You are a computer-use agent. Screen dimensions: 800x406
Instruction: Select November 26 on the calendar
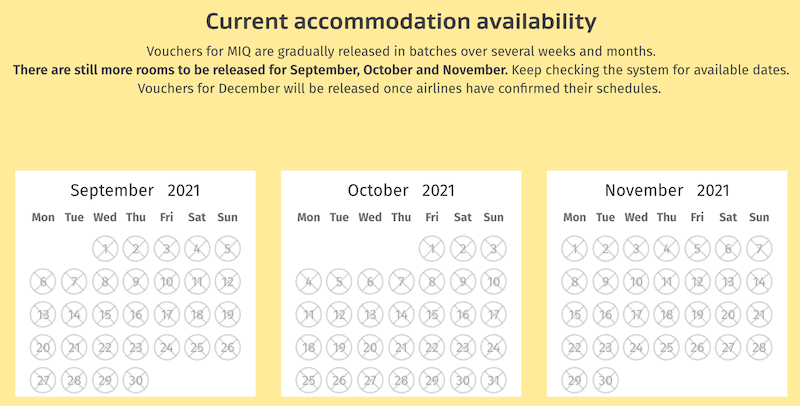point(698,348)
